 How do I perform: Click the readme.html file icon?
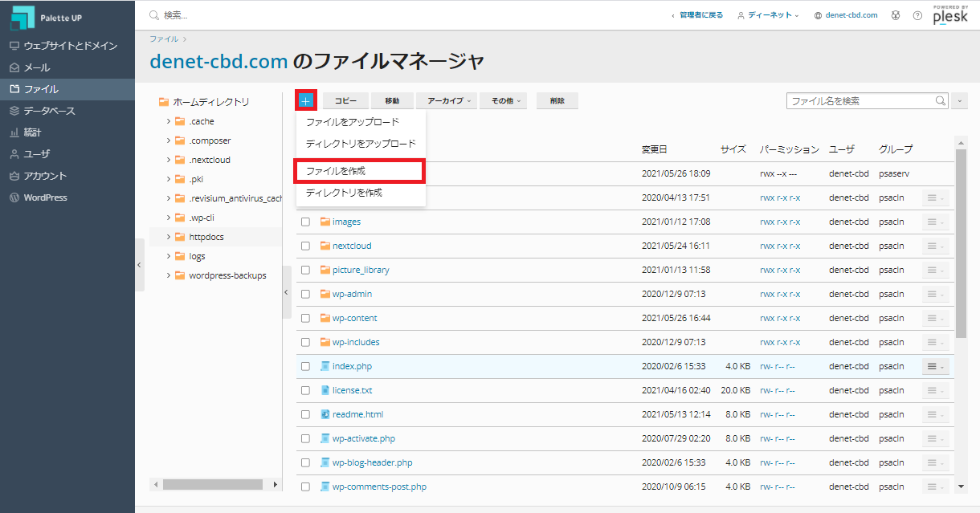[x=325, y=414]
